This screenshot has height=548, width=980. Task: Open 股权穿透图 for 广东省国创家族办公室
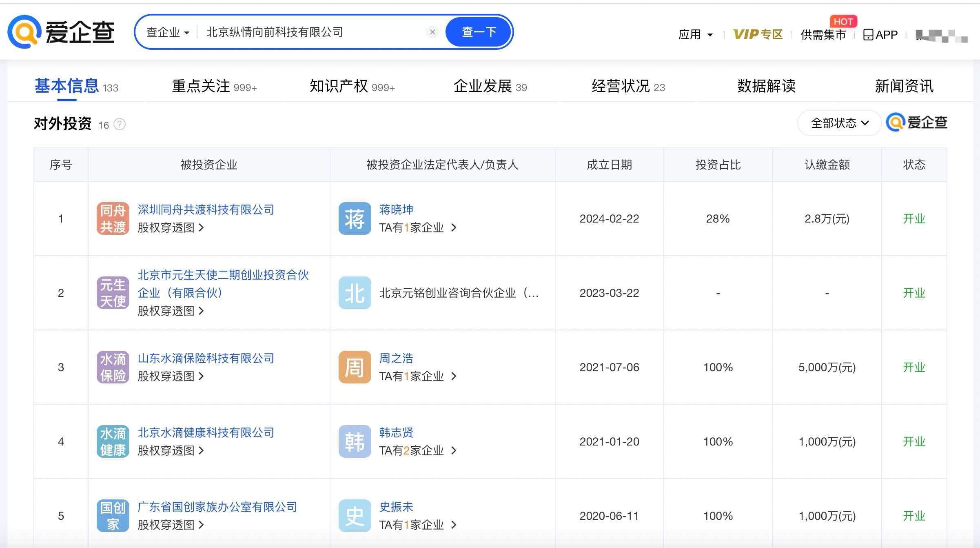[171, 525]
